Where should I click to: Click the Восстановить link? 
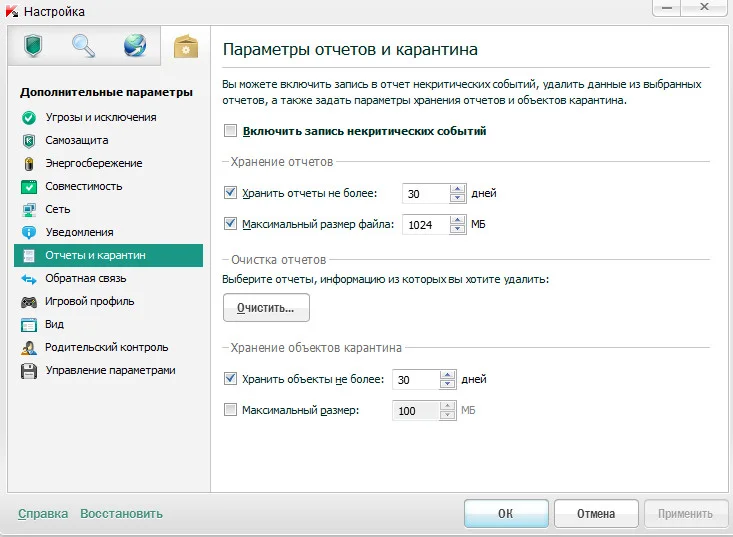pos(122,513)
